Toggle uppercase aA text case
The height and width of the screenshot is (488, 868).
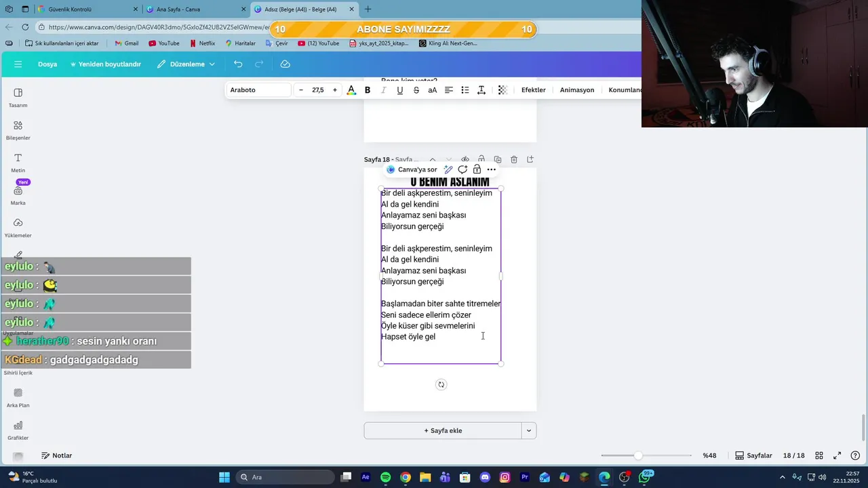[433, 90]
